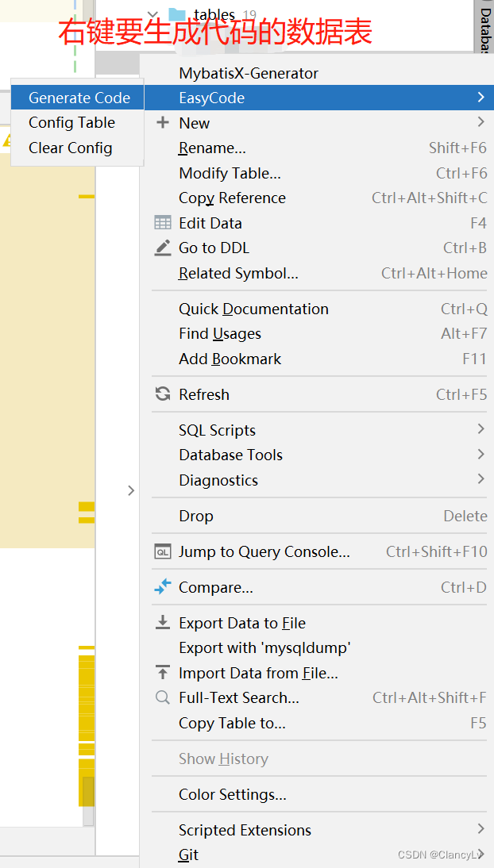The height and width of the screenshot is (868, 494).
Task: Select the EasyCode menu entry
Action: (x=318, y=98)
